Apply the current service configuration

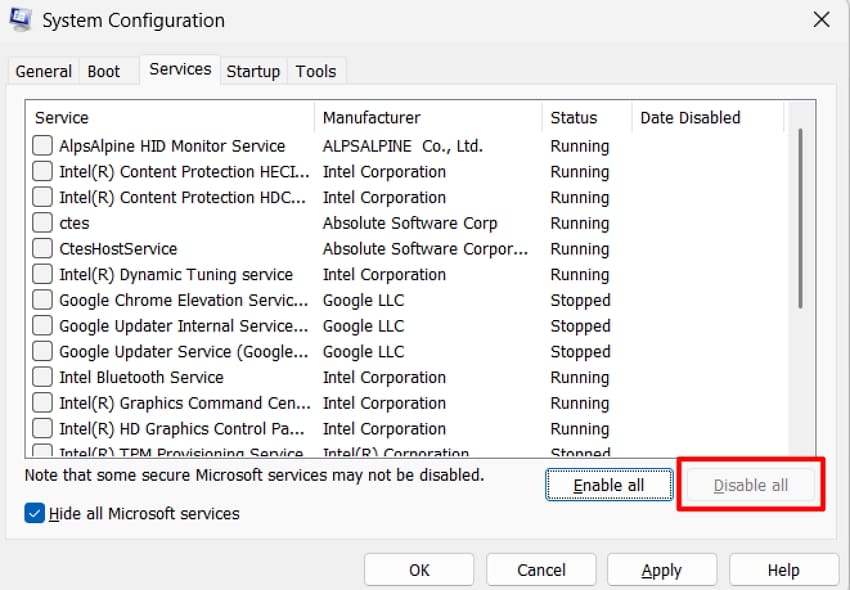[661, 569]
